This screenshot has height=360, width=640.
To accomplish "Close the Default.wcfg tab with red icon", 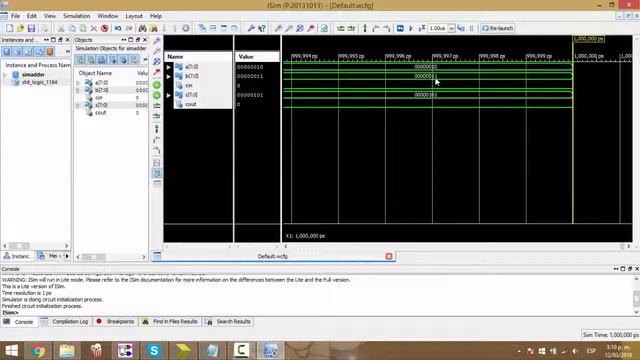I will 389,256.
